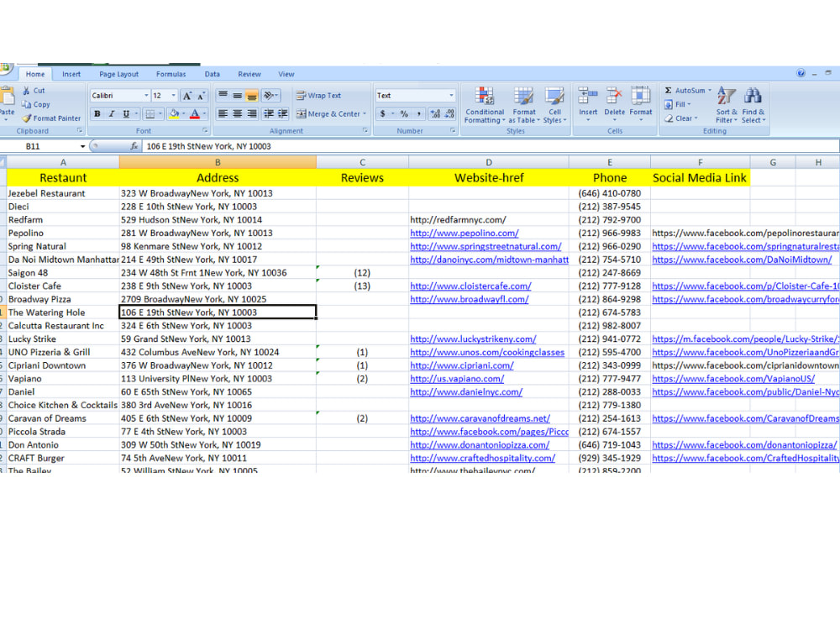This screenshot has height=630, width=840.
Task: Increase font size with Grow Font
Action: (187, 96)
